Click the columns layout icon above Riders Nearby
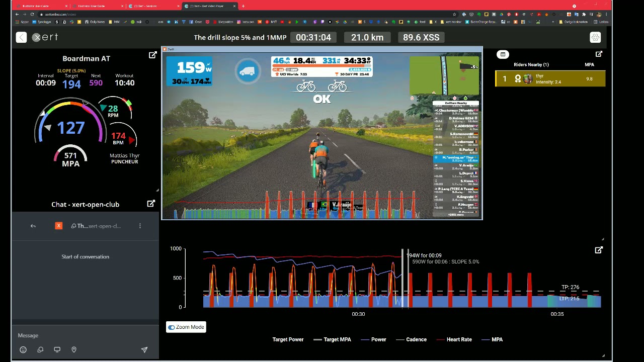The height and width of the screenshot is (362, 644). click(503, 54)
